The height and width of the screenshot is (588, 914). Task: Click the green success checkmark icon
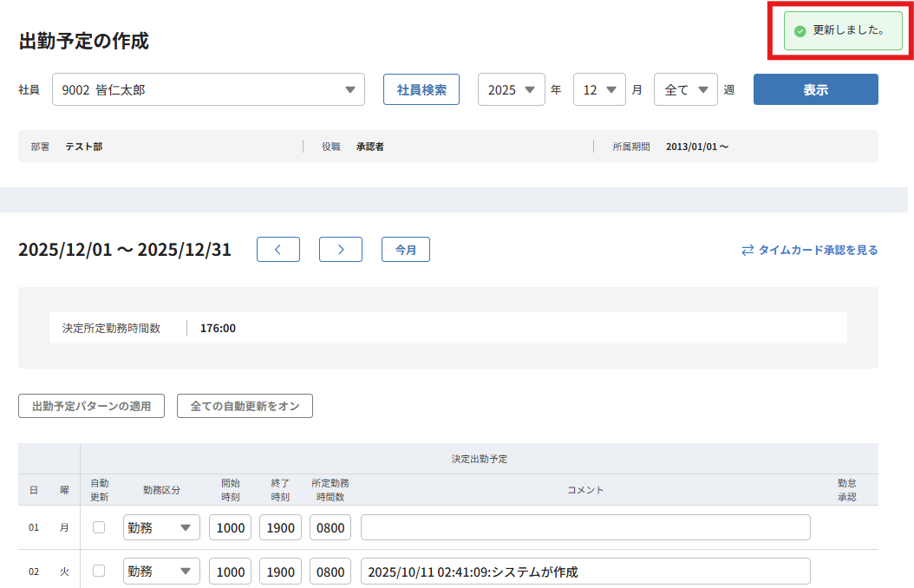[x=800, y=31]
